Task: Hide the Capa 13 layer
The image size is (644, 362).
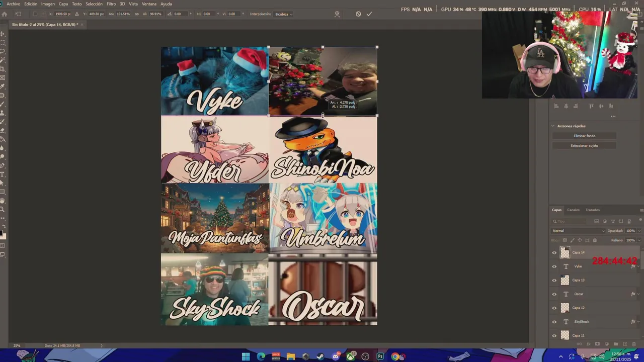Action: 554,280
